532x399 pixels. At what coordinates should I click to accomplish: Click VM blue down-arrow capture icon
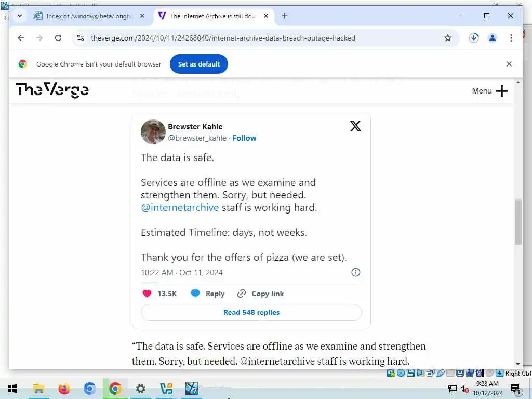(x=499, y=373)
